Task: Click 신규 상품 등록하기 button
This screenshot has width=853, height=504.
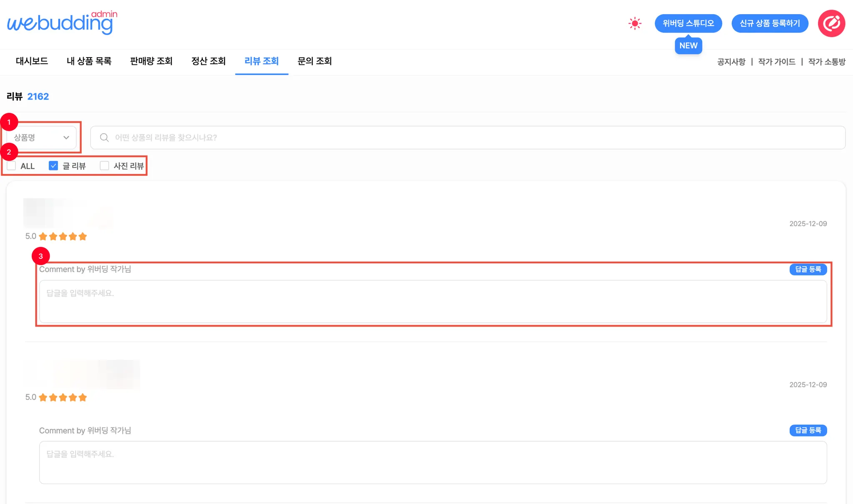Action: 770,23
